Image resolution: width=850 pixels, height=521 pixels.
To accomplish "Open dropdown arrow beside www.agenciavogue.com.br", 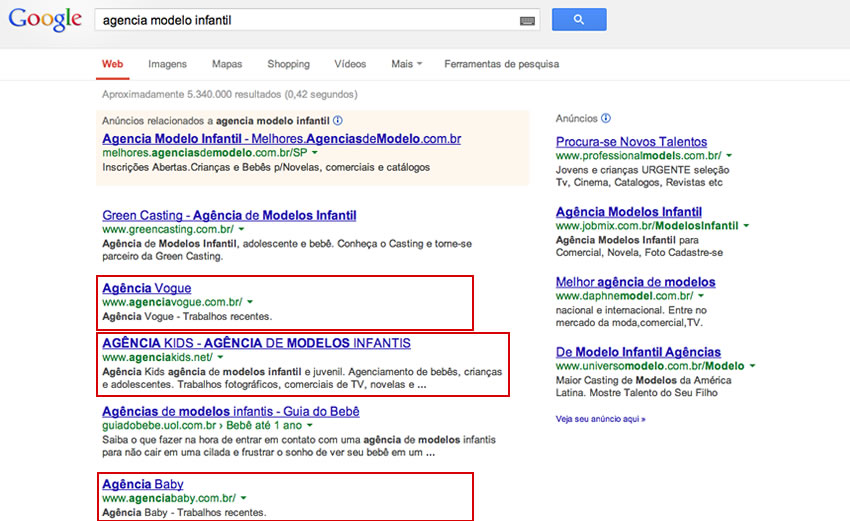I will (250, 302).
